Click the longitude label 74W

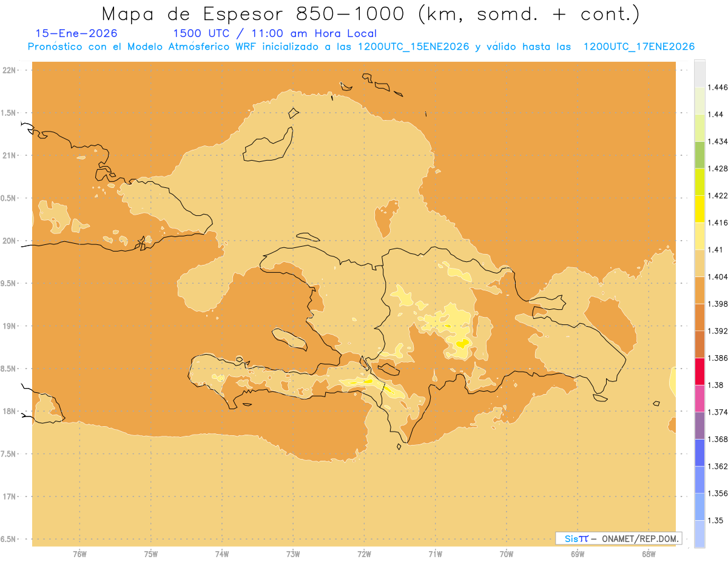(x=222, y=554)
